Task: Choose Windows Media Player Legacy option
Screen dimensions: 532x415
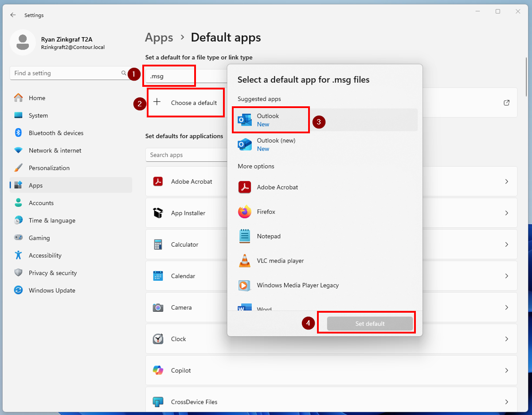Action: tap(325, 285)
